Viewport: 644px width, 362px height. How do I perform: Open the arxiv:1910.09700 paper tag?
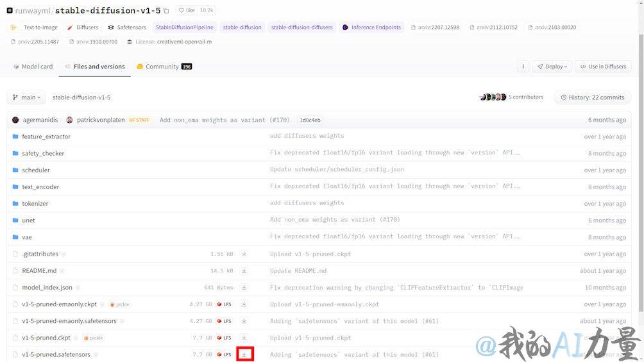[x=93, y=42]
